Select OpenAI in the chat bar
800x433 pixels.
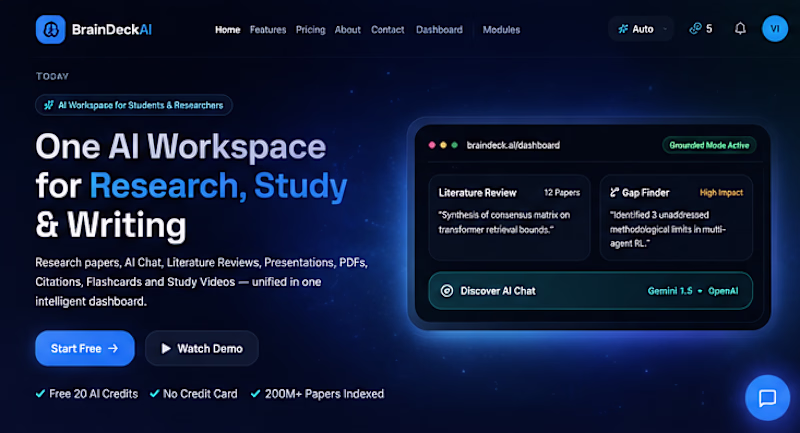(723, 291)
